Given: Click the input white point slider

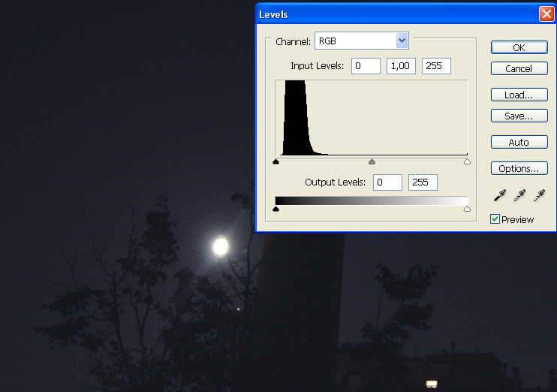Looking at the screenshot, I should pyautogui.click(x=467, y=161).
